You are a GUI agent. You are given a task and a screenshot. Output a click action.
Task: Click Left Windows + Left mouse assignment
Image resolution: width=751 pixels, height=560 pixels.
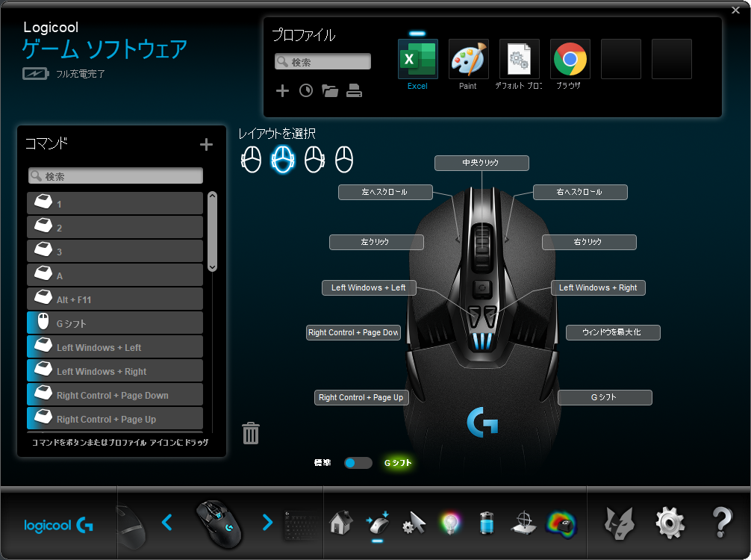coord(369,287)
